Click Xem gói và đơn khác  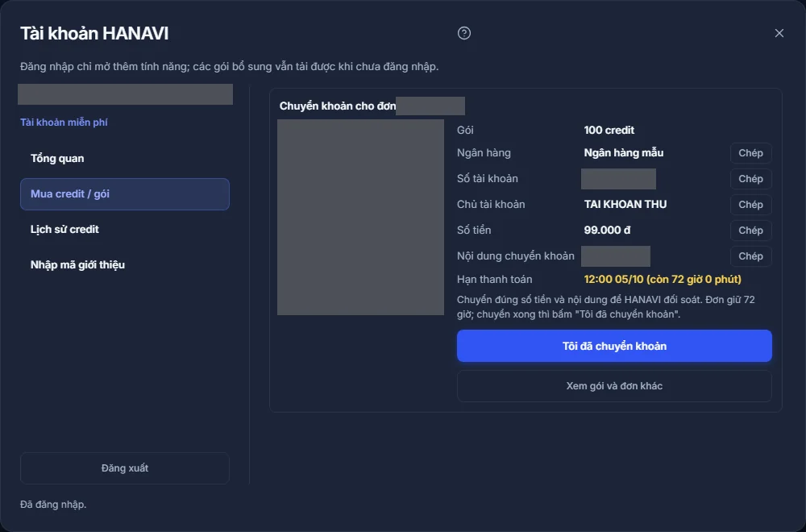(x=614, y=386)
